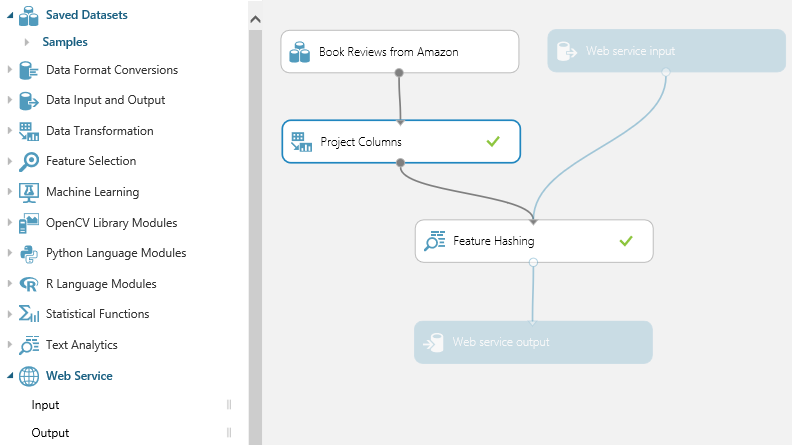The width and height of the screenshot is (792, 445).
Task: Expand the Machine Learning category
Action: [10, 192]
